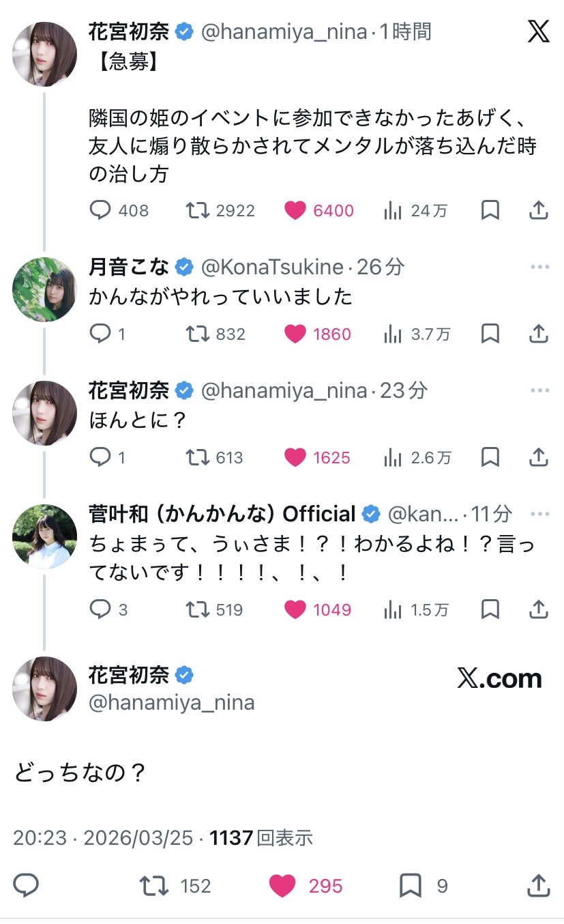Screen dimensions: 564x924
Task: View analytics showing 24万 views
Action: click(393, 210)
